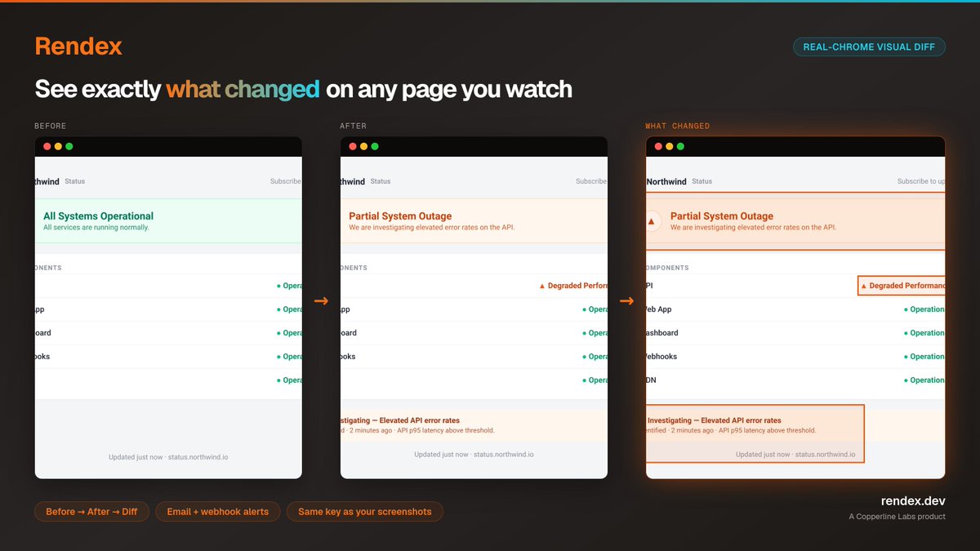
Task: Click 'Partial System Outage' in What Changed panel
Action: click(722, 216)
